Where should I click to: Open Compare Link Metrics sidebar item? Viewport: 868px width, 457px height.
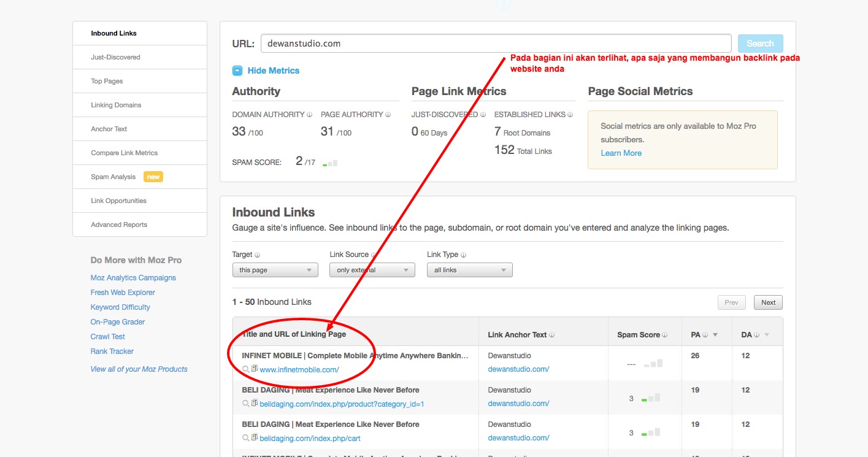[140, 153]
